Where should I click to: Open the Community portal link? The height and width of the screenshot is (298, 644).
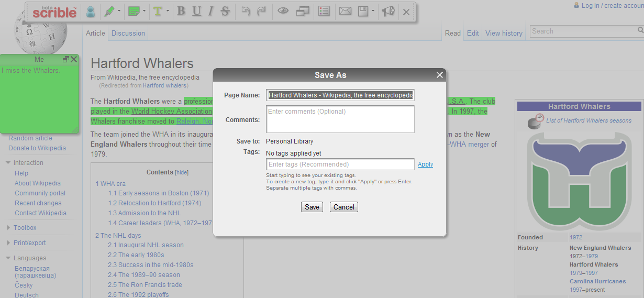coord(40,193)
